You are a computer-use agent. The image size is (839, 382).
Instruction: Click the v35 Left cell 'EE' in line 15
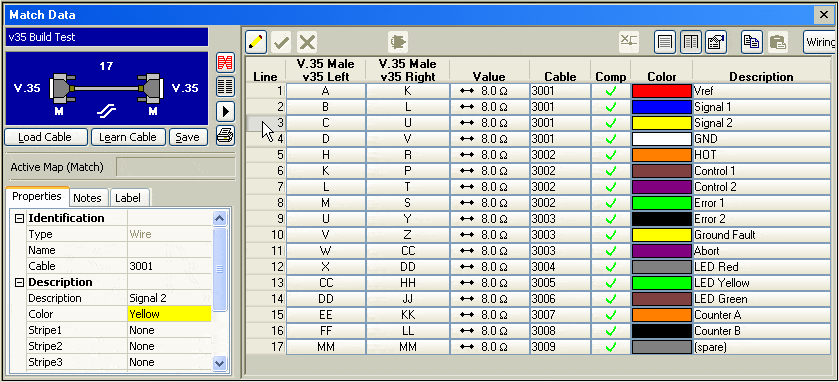point(326,315)
